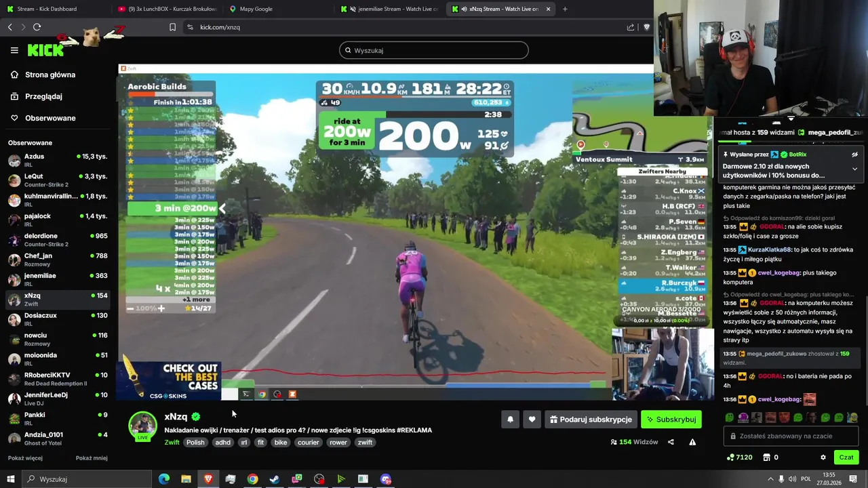
Task: Click the browser share icon
Action: tap(631, 27)
